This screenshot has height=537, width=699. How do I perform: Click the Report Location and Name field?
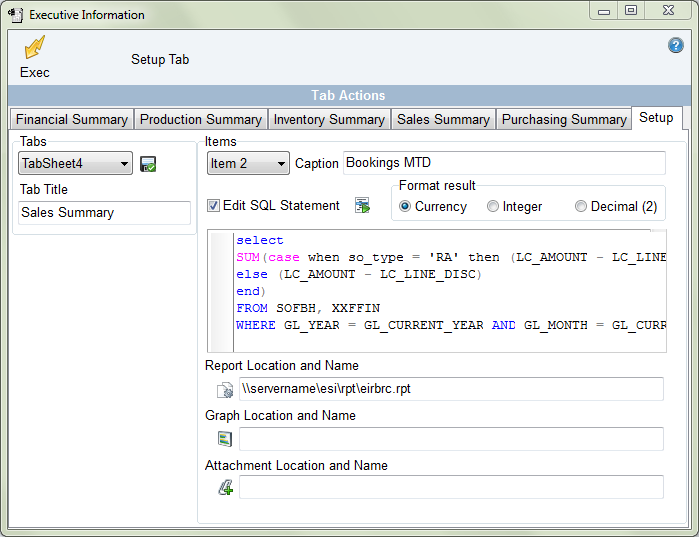[x=451, y=389]
